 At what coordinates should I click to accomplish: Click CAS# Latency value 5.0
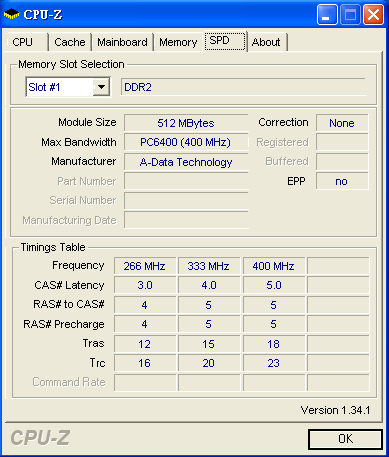(274, 285)
